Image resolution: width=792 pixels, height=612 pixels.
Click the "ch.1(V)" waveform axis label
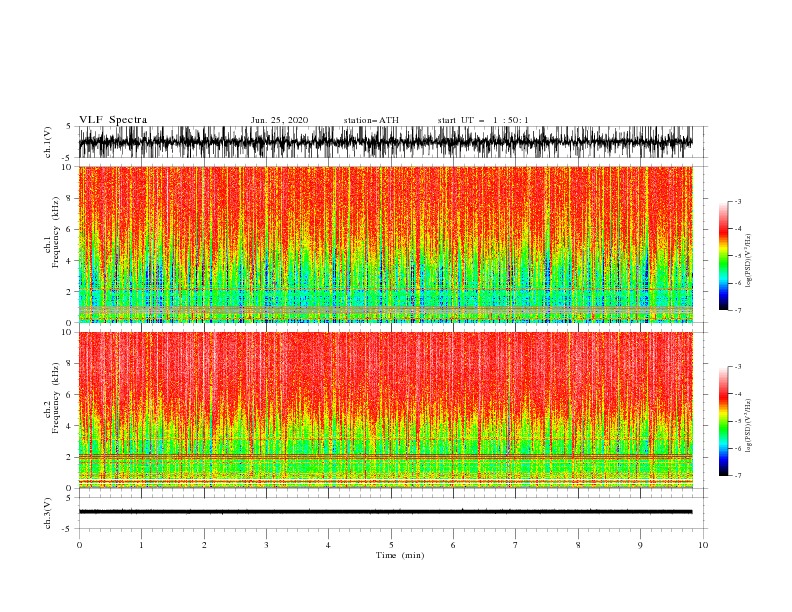(x=48, y=142)
